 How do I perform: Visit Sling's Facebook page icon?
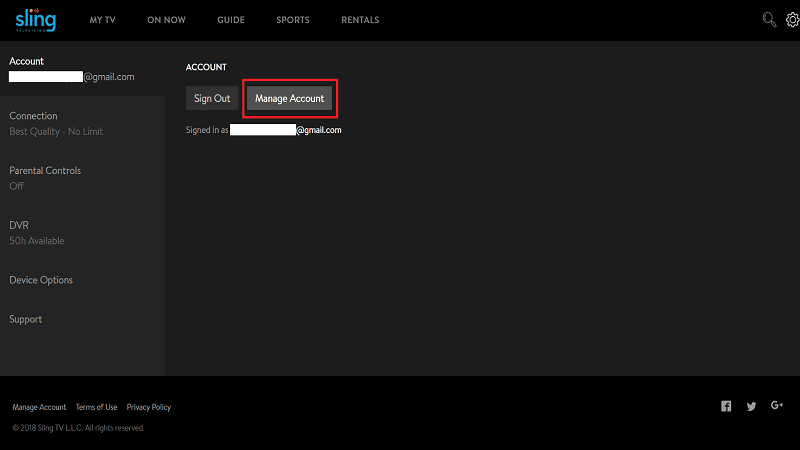(x=726, y=406)
